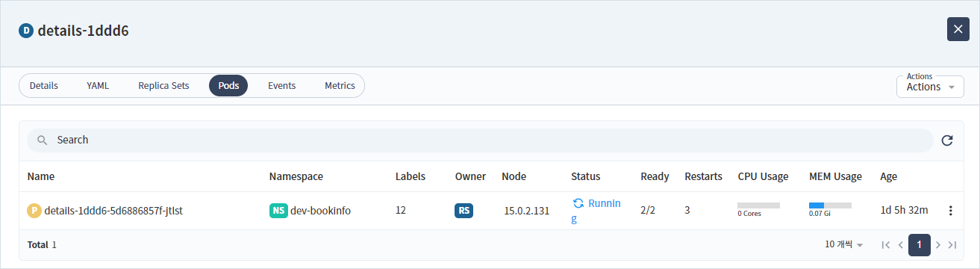980x269 pixels.
Task: Click the 0 Cores label
Action: [x=749, y=214]
